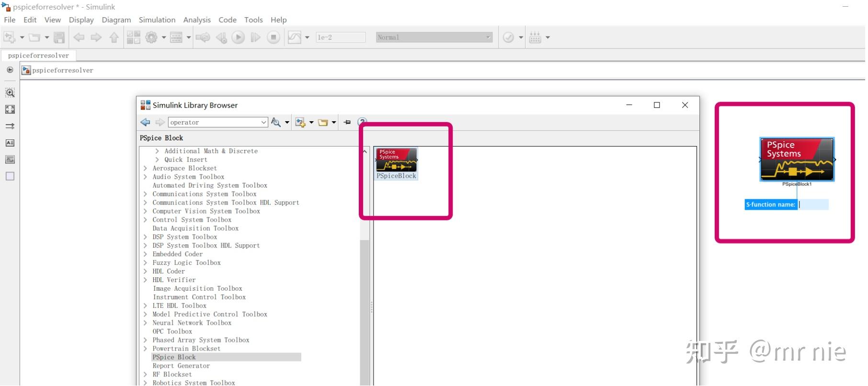Image resolution: width=868 pixels, height=386 pixels.
Task: Open the operator search combo box
Action: [x=218, y=122]
